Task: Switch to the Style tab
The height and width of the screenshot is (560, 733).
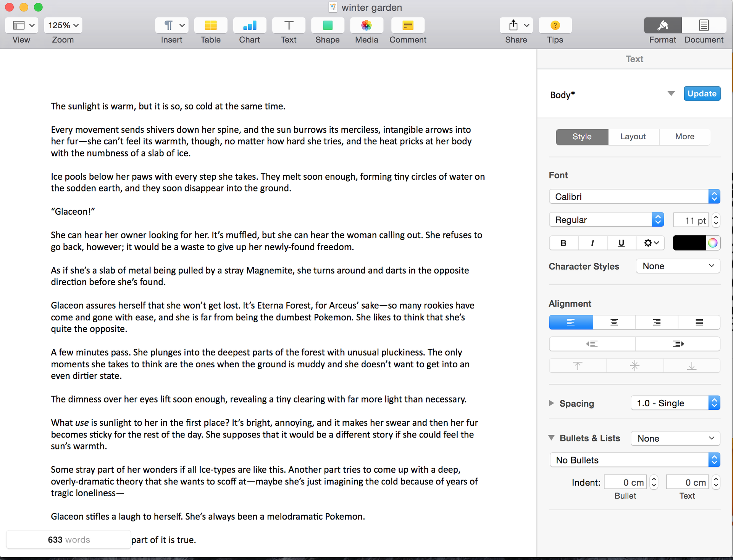Action: (582, 137)
